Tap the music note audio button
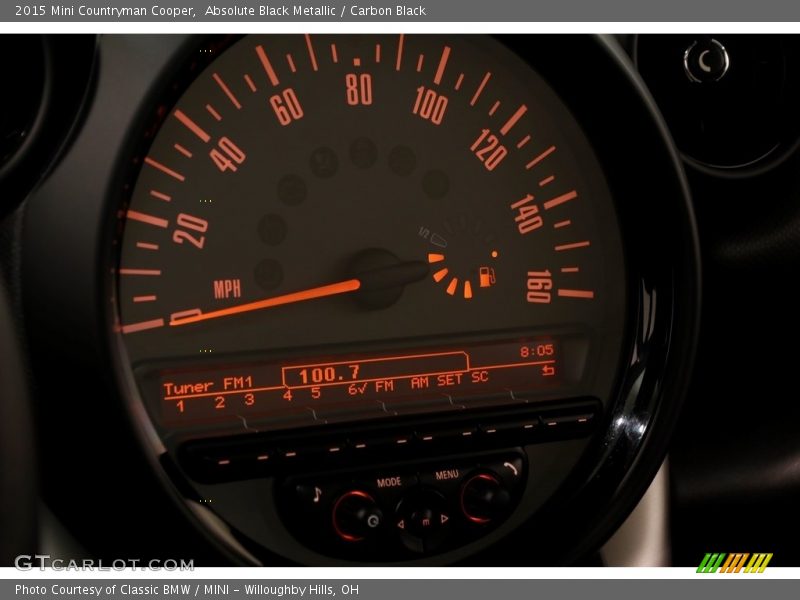 316,494
